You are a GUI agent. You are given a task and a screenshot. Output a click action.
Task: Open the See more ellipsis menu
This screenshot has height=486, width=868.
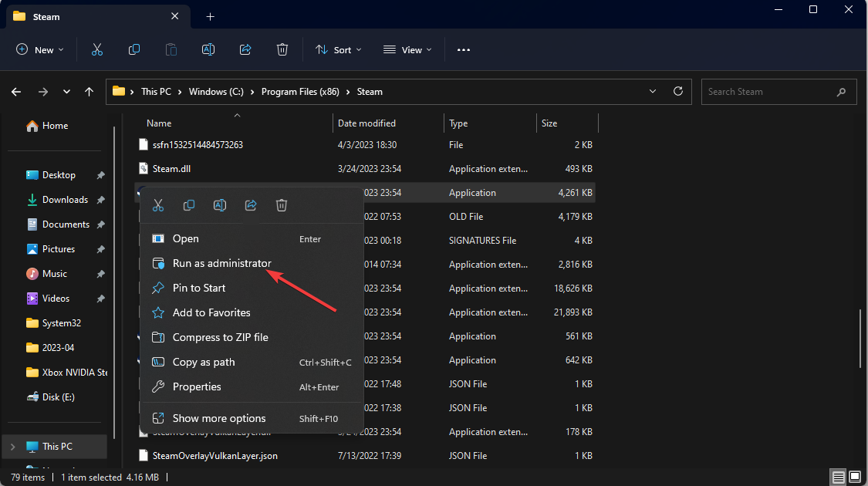[x=464, y=50]
